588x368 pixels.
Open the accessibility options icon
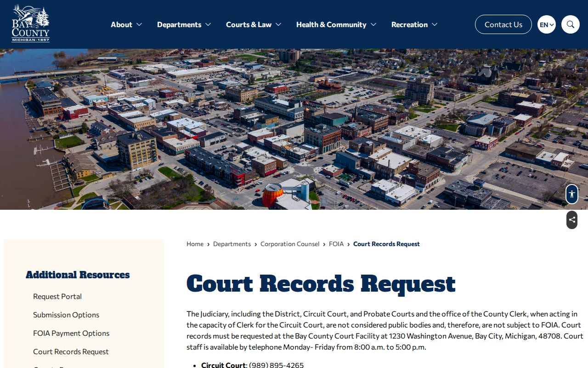[572, 194]
